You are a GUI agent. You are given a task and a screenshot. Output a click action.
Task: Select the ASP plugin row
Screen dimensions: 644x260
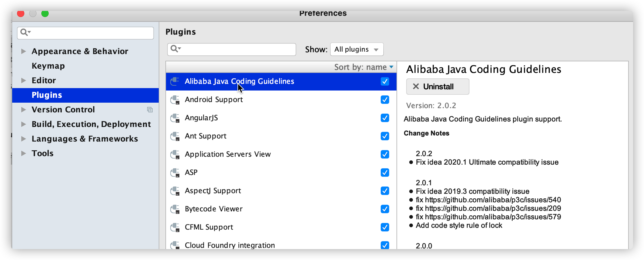(x=281, y=173)
